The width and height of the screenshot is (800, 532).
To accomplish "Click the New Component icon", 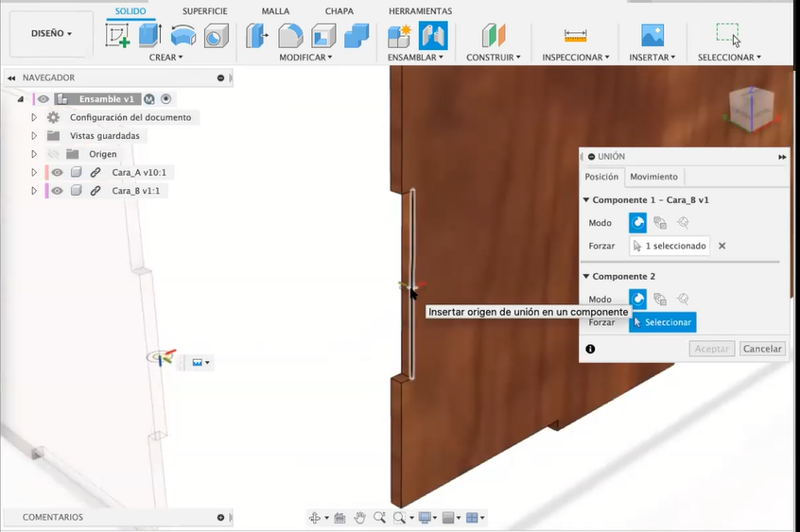I will click(x=399, y=36).
